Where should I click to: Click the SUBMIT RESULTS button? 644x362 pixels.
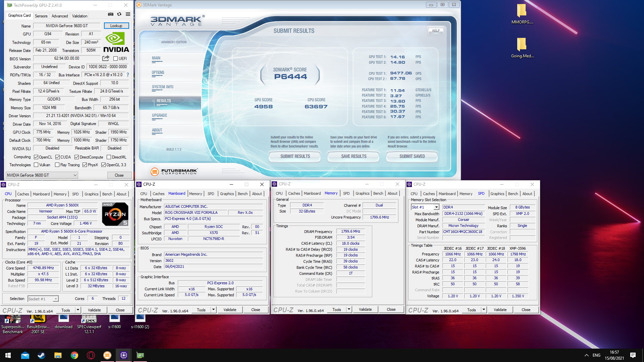point(295,157)
